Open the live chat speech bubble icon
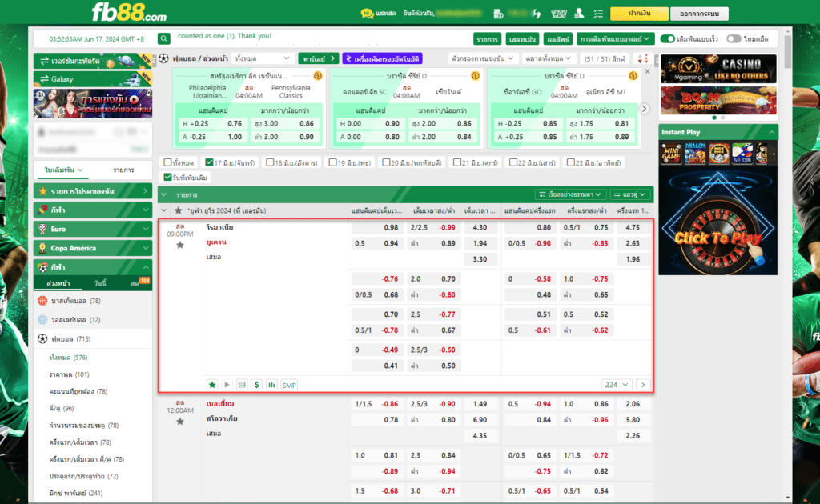Viewport: 820px width, 504px height. (367, 14)
